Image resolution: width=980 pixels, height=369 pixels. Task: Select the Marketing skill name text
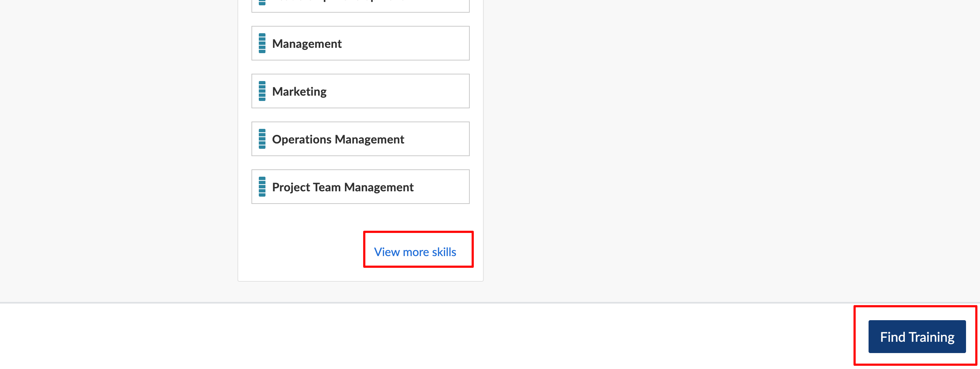[x=299, y=92]
